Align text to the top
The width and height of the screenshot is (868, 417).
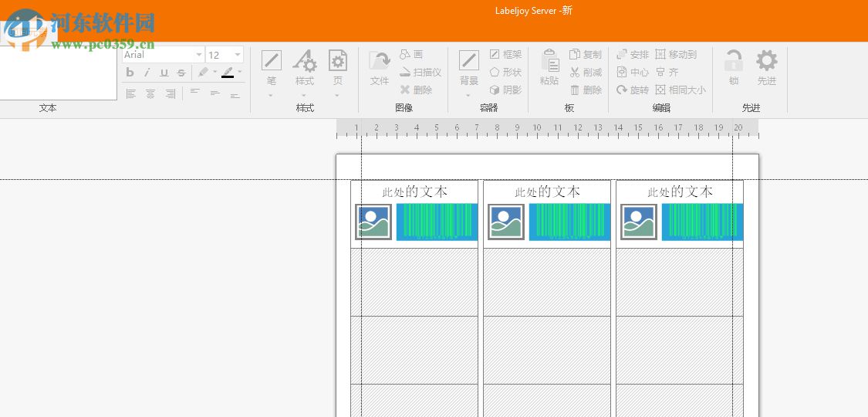click(x=195, y=93)
